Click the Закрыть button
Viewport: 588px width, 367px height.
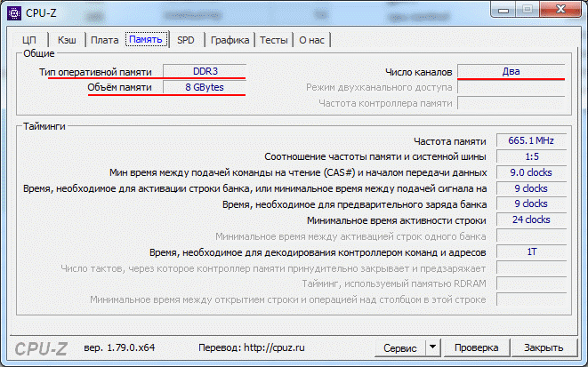coord(543,347)
